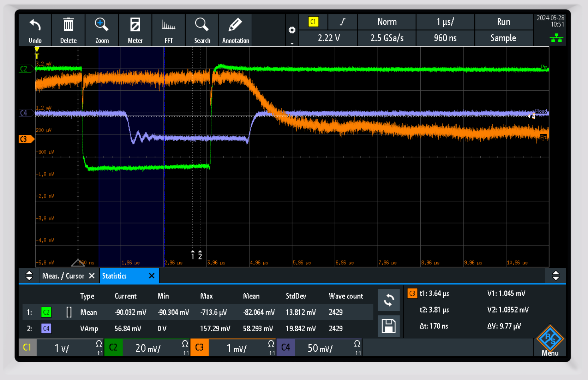
Task: Open the Norm trigger mode selector
Action: coord(387,22)
